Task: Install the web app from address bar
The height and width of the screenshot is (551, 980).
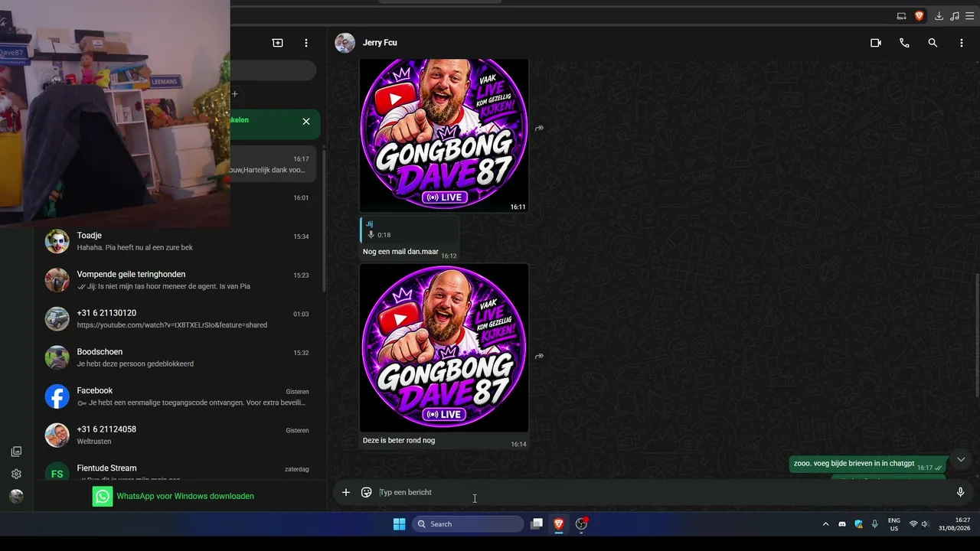Action: point(902,16)
